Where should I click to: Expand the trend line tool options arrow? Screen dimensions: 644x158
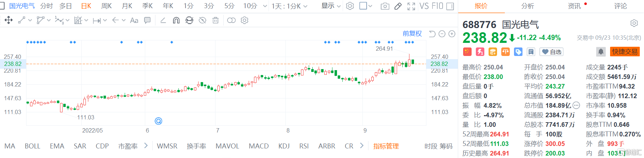(30, 21)
